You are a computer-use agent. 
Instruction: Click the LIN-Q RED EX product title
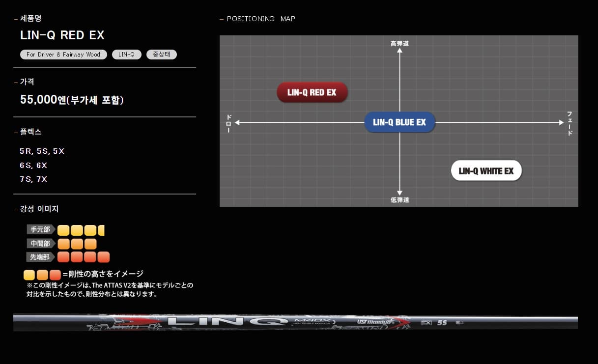(62, 35)
